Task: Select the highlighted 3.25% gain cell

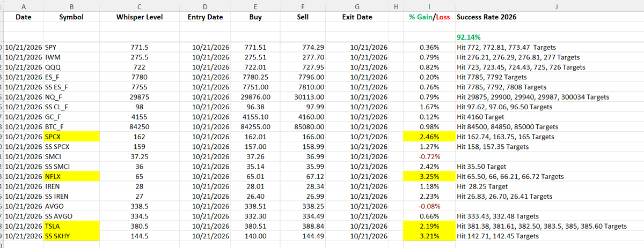Action: click(428, 176)
